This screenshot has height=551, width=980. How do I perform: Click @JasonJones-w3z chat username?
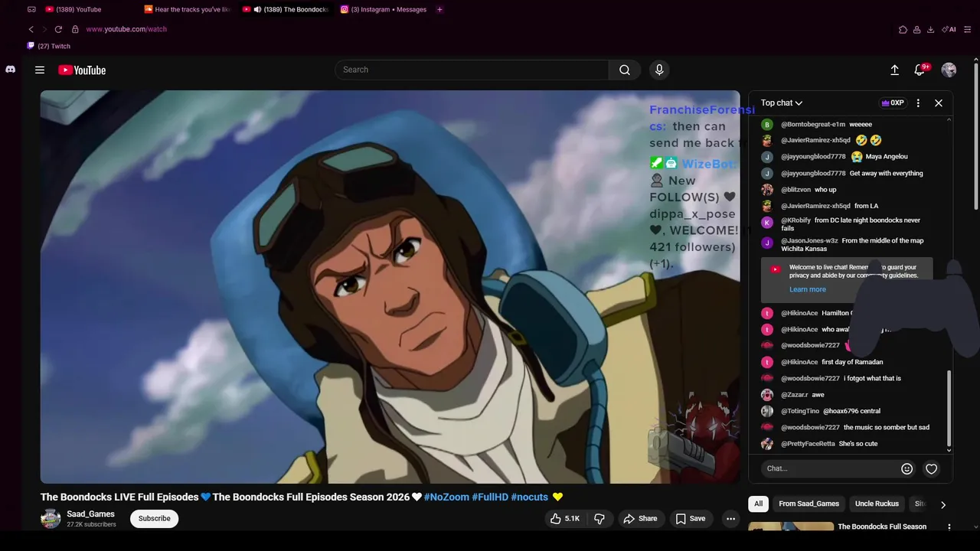pyautogui.click(x=809, y=240)
